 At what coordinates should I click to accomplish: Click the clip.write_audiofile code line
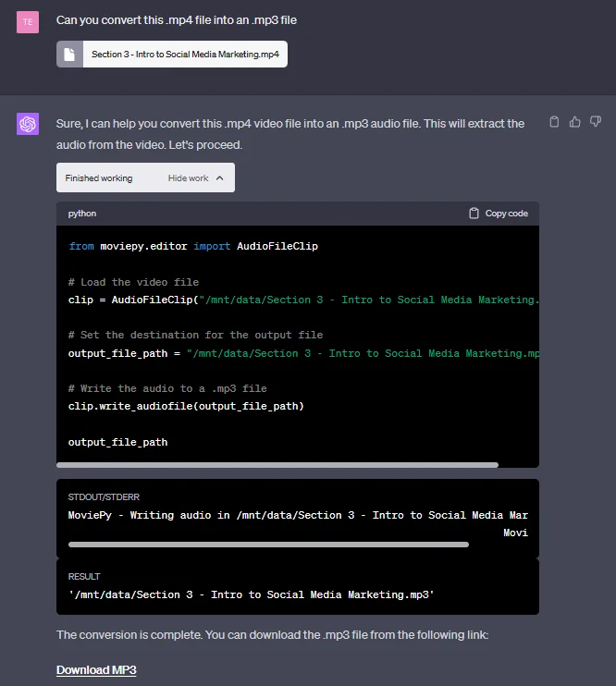(x=186, y=406)
